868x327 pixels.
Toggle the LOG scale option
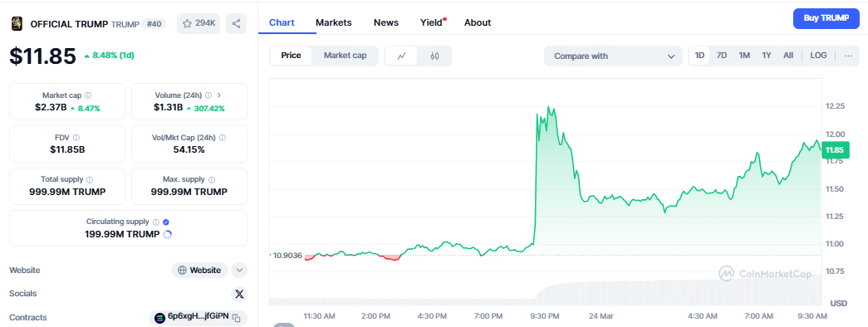[x=818, y=56]
